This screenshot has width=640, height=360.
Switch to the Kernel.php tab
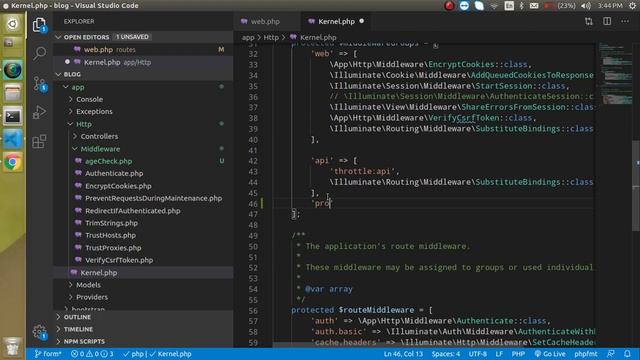336,22
